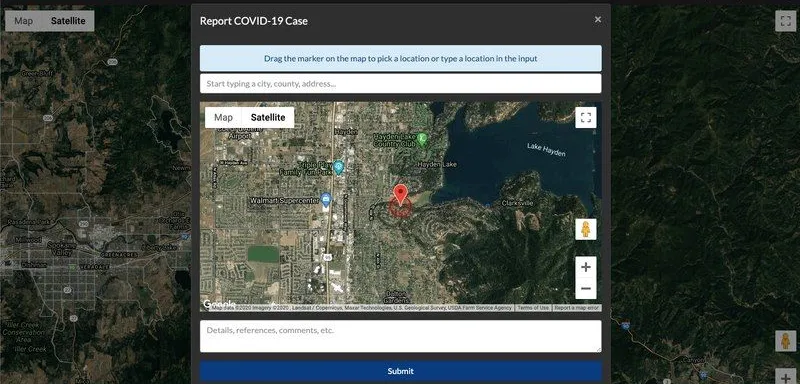This screenshot has height=384, width=800.
Task: Select the background map Street View pegman
Action: [x=786, y=341]
